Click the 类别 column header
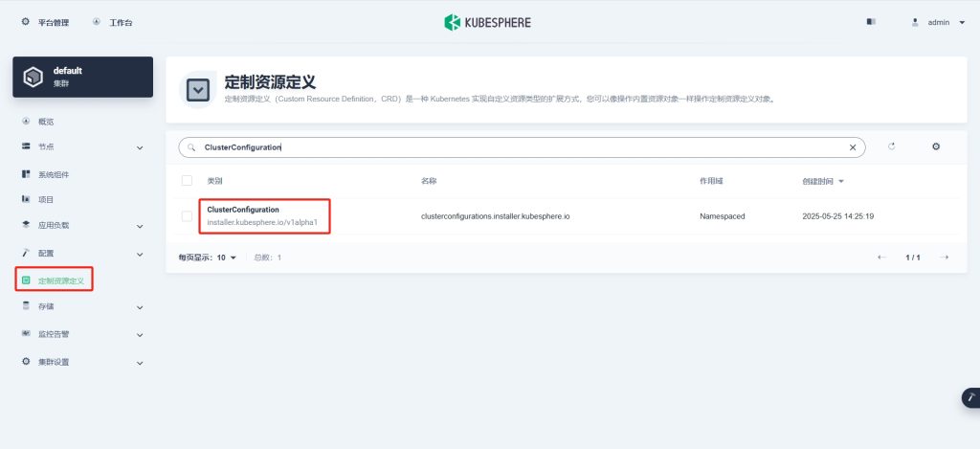 tap(215, 181)
